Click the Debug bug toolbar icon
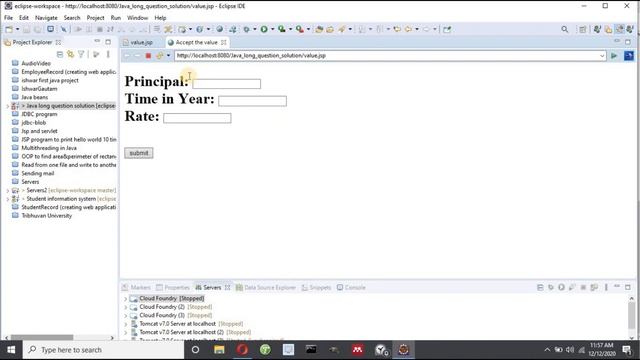This screenshot has width=640, height=360. (246, 29)
